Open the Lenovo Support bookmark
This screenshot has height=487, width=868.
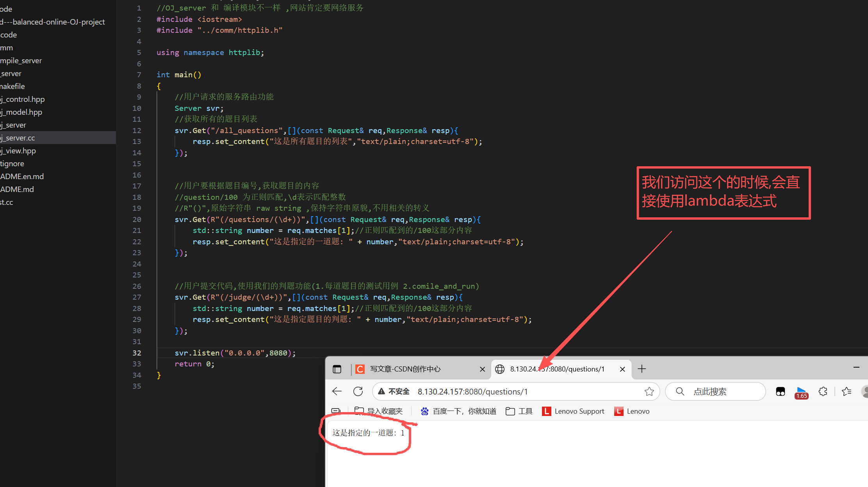tap(573, 411)
